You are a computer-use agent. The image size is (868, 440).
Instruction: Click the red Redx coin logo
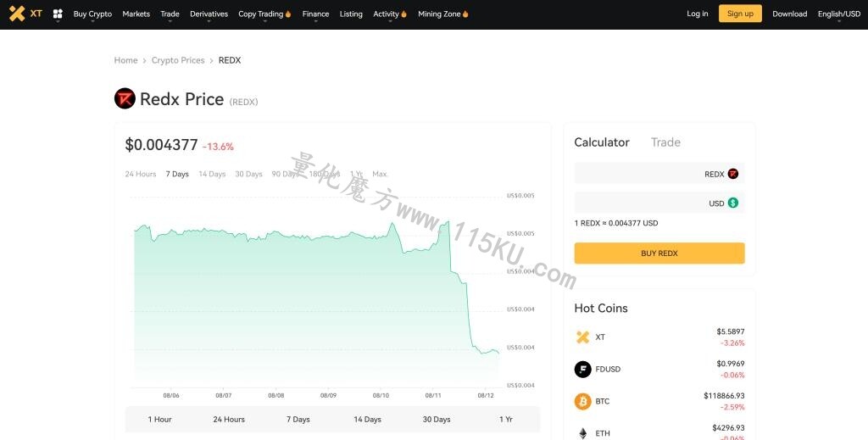point(125,98)
